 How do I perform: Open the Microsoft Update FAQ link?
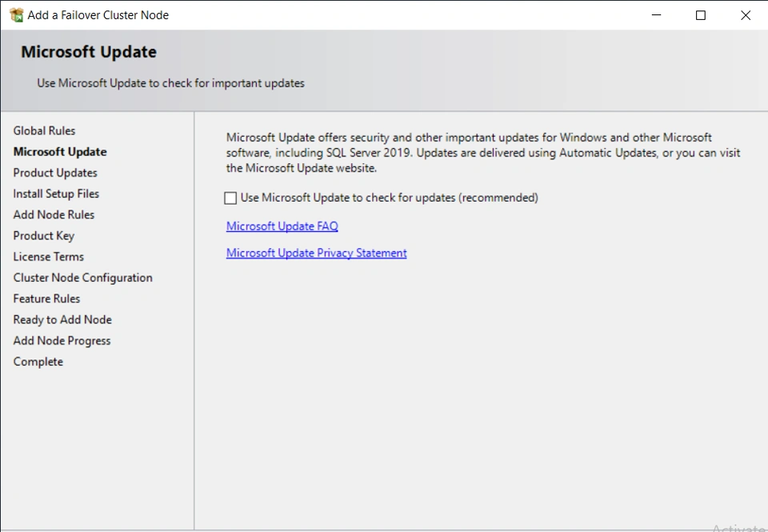coord(282,226)
